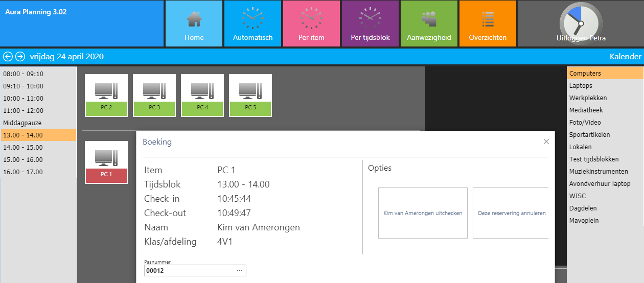Choose the Laptops category
Screen dimensions: 644x283
(x=581, y=86)
